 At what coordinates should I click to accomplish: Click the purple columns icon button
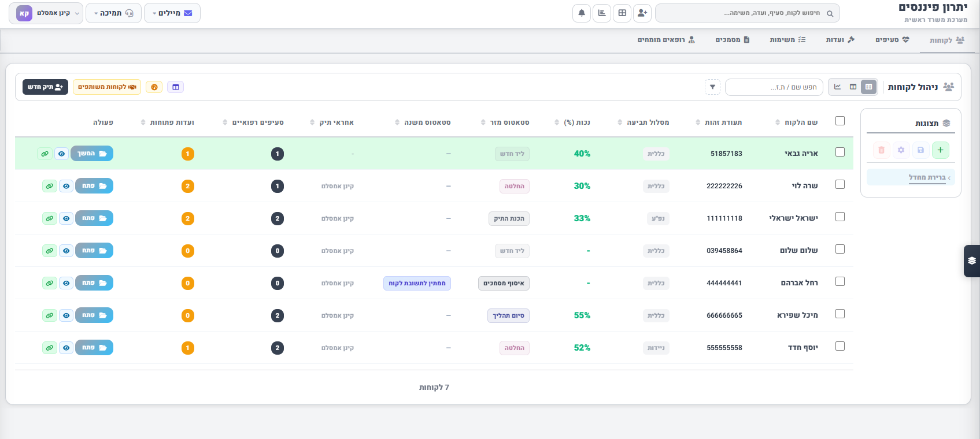(176, 87)
